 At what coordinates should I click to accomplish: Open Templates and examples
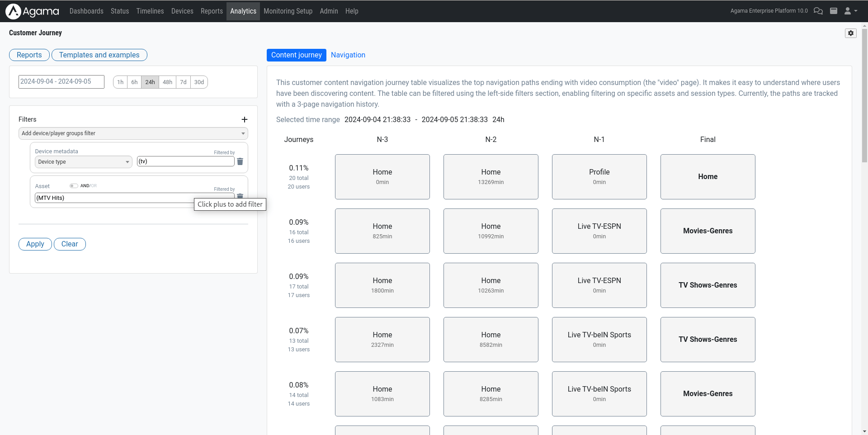coord(99,55)
